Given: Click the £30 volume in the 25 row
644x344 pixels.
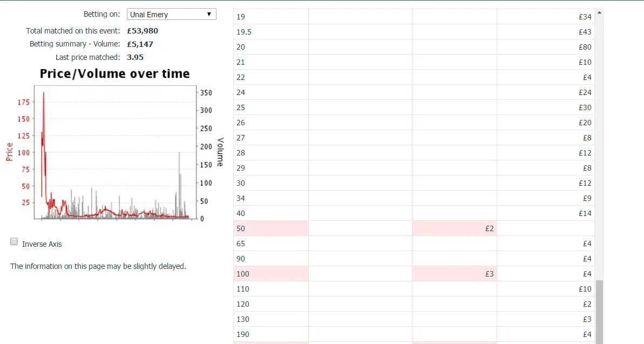Looking at the screenshot, I should click(x=585, y=107).
